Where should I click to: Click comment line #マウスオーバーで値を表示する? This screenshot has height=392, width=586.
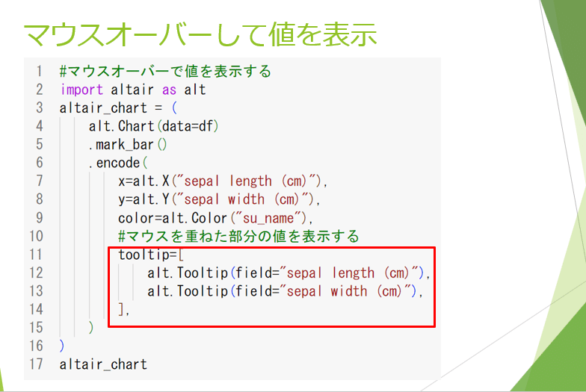(165, 72)
